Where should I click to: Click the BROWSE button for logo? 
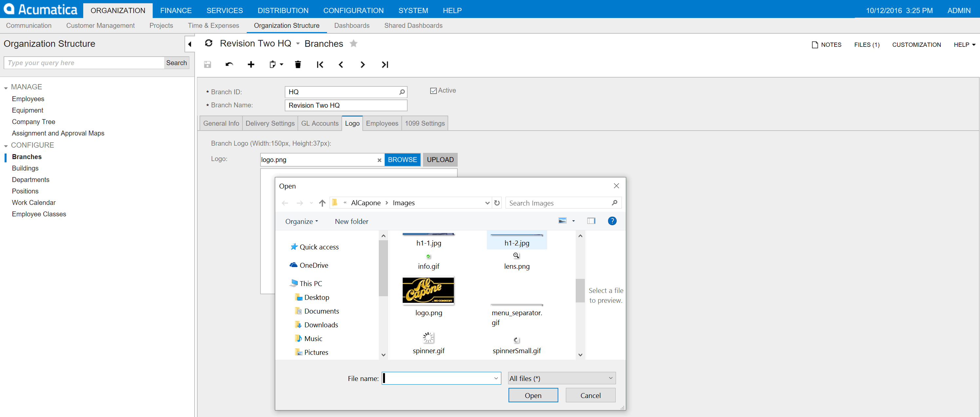click(402, 160)
